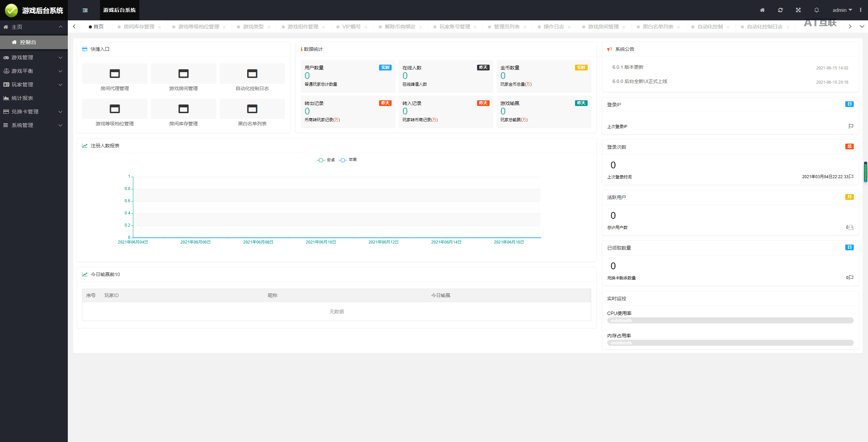The height and width of the screenshot is (442, 868).
Task: Toggle fullscreen with the expand icon
Action: tap(798, 10)
